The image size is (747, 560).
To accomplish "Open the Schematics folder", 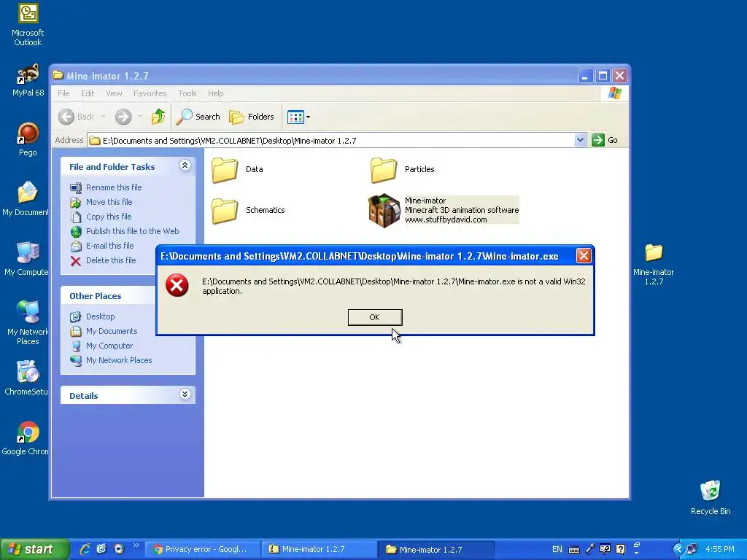I will coord(248,210).
